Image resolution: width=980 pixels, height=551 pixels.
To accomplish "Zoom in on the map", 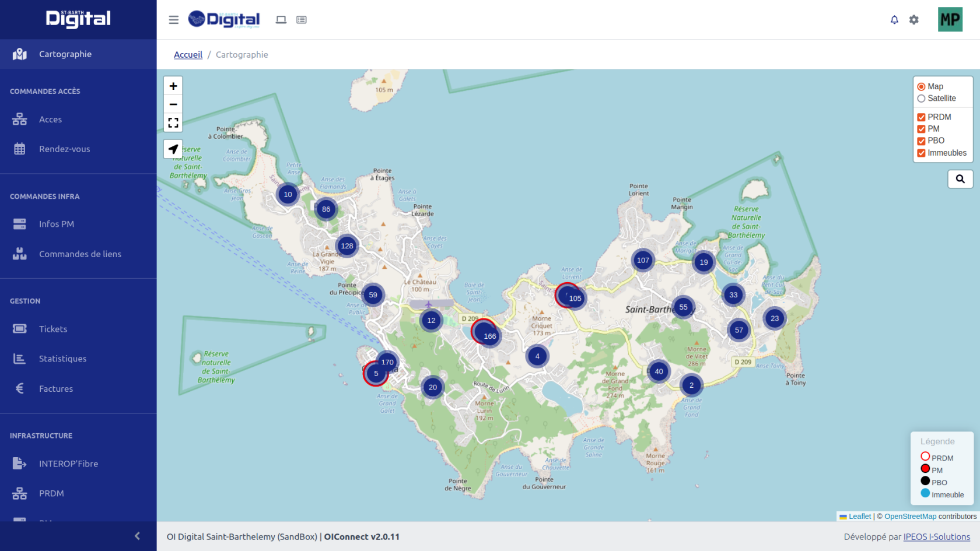I will coord(173,86).
